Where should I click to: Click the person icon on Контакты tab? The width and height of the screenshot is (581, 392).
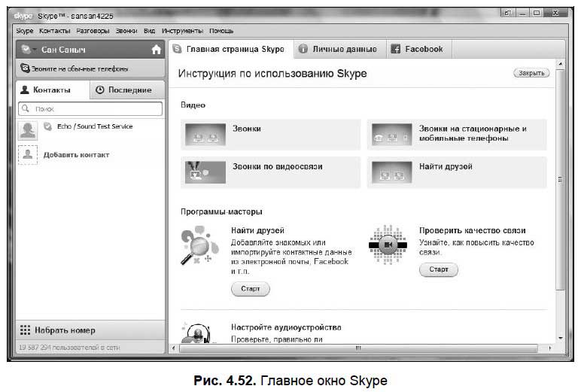[x=24, y=90]
